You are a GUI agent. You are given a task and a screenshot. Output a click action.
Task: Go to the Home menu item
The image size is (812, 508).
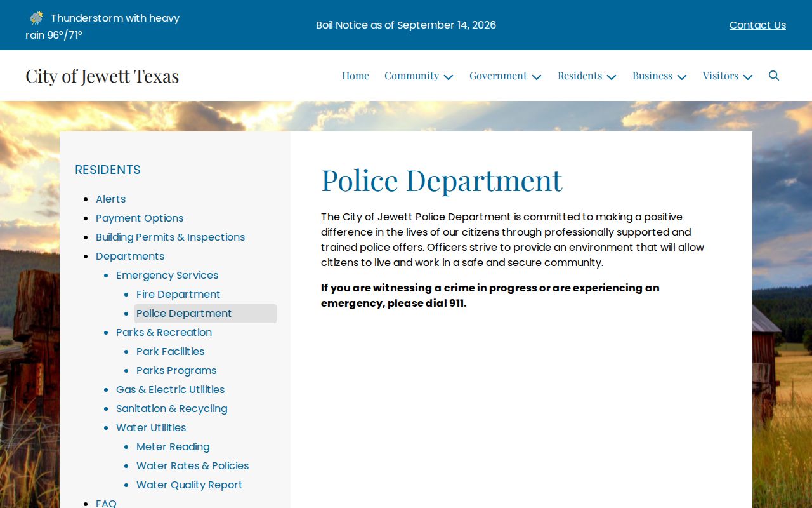[355, 76]
